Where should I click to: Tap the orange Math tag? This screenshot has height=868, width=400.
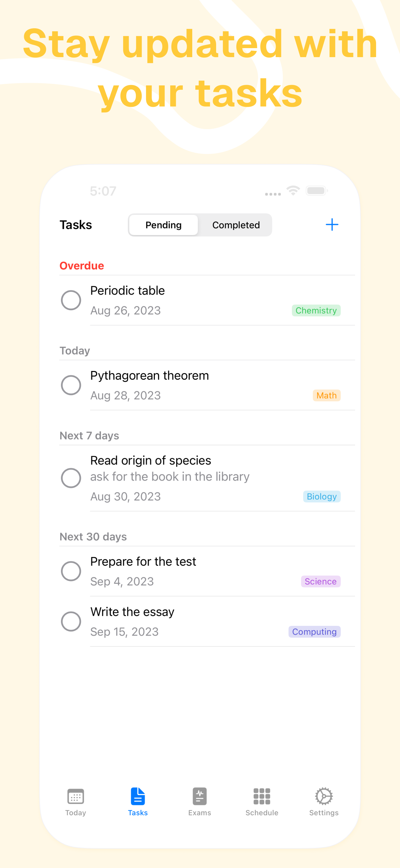click(x=326, y=395)
